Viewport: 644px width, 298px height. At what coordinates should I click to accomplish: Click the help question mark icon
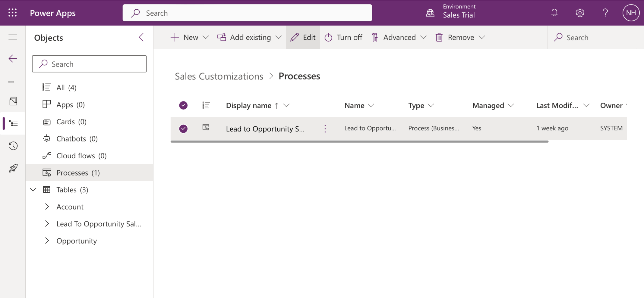[x=605, y=13]
